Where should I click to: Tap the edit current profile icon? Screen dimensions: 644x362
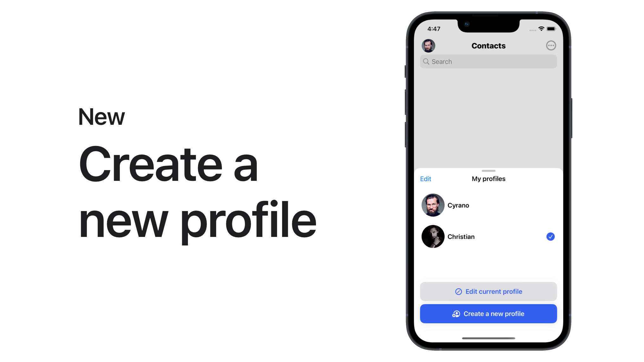459,291
